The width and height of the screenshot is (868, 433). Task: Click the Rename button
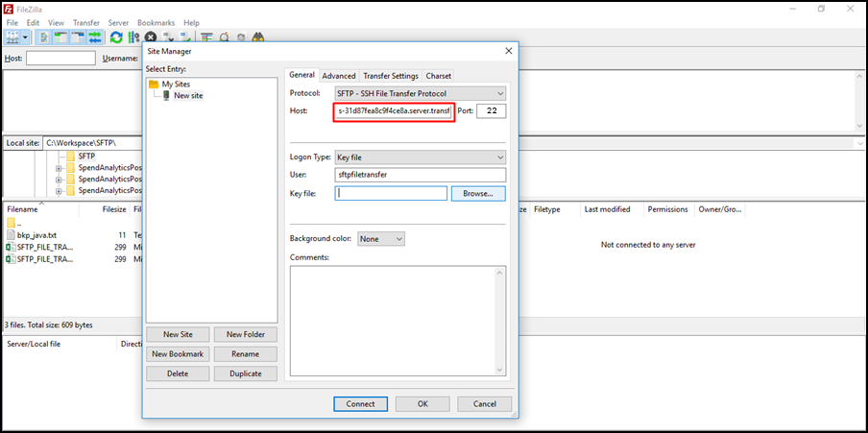[x=245, y=354]
